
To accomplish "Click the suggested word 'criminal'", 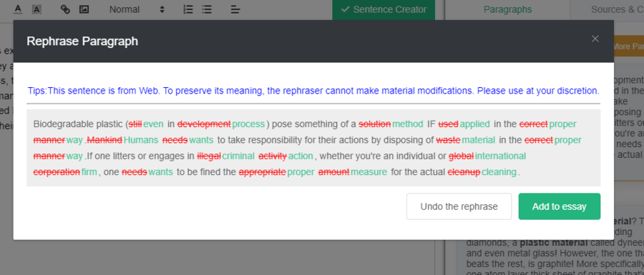I will coord(238,156).
